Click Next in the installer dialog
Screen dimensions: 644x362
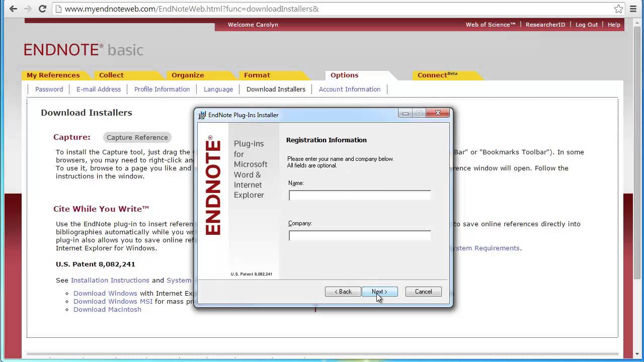pos(379,292)
